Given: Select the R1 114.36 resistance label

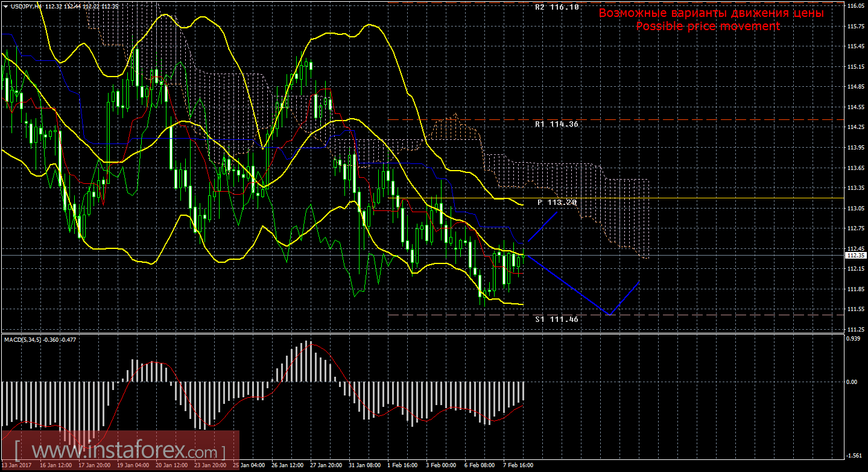Looking at the screenshot, I should coord(556,124).
